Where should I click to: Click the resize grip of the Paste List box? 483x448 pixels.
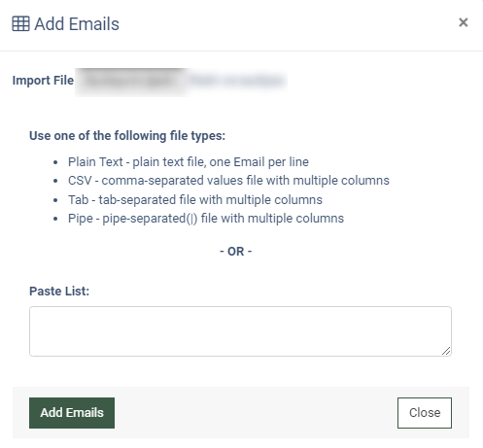tap(446, 351)
